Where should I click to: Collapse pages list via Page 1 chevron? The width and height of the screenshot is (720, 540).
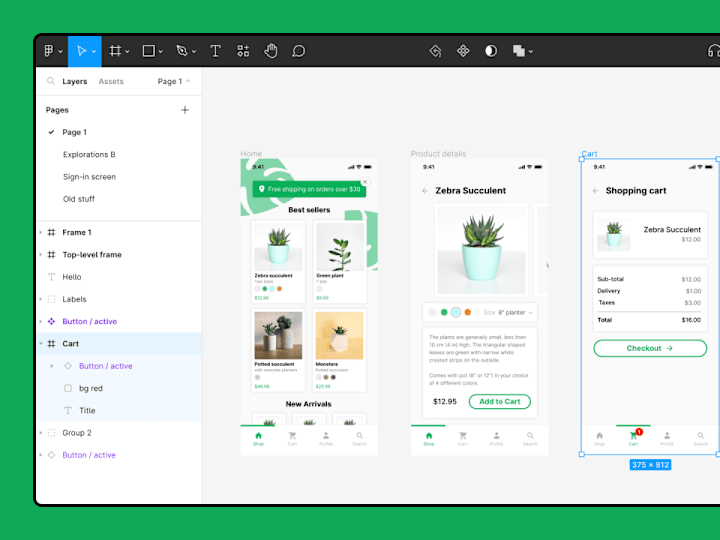pos(188,81)
